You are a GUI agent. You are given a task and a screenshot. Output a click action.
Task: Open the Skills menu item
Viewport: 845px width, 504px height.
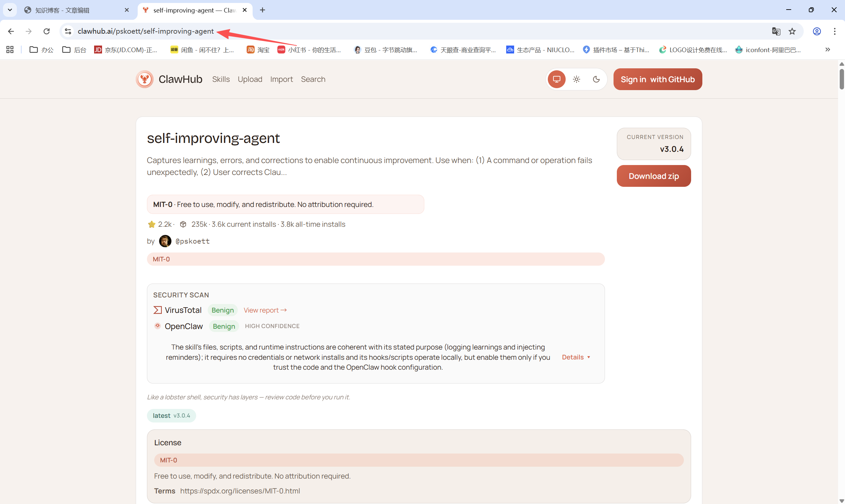[221, 79]
